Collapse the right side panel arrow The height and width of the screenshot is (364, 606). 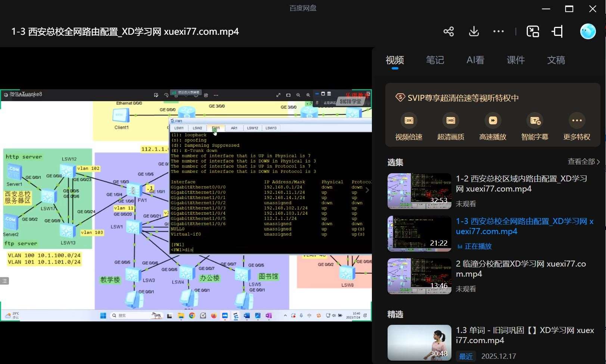pyautogui.click(x=367, y=190)
